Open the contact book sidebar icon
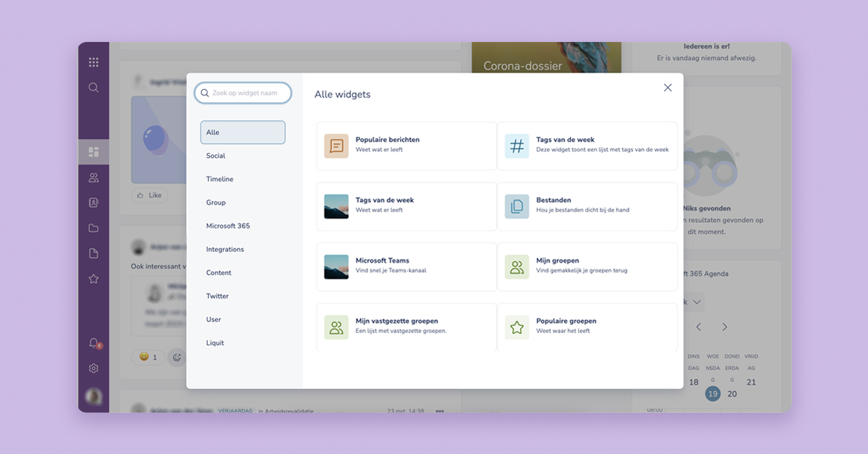 pos(93,203)
